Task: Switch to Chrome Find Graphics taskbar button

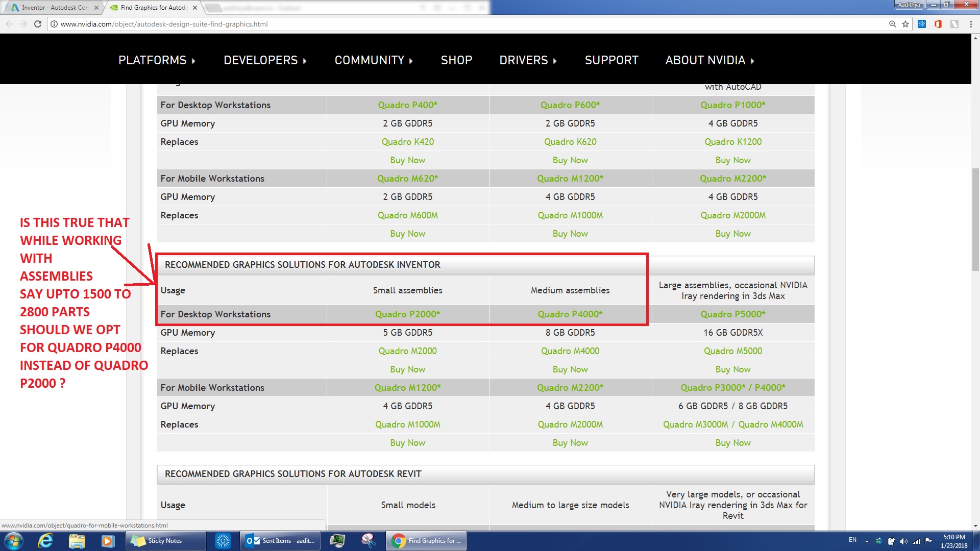Action: point(426,541)
